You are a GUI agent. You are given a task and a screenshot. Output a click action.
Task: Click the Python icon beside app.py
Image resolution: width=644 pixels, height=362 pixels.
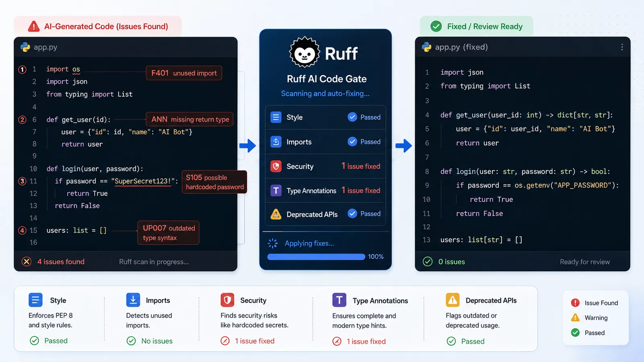(x=25, y=47)
